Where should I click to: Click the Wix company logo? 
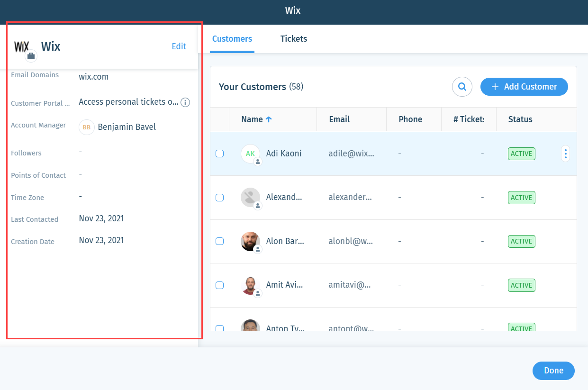(x=22, y=46)
